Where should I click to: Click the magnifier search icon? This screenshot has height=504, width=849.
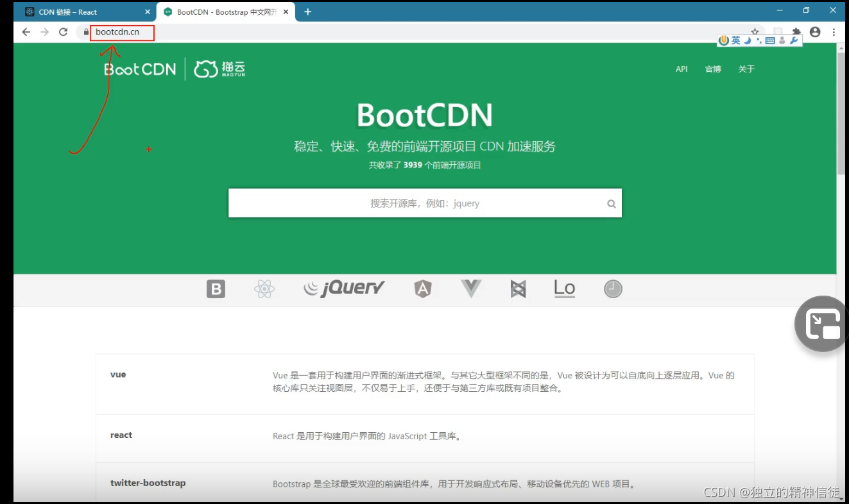(612, 204)
